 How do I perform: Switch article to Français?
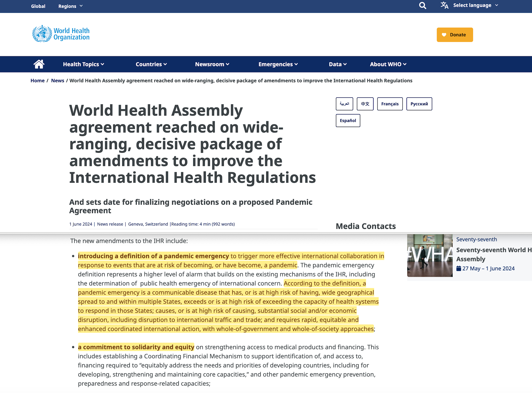coord(390,104)
